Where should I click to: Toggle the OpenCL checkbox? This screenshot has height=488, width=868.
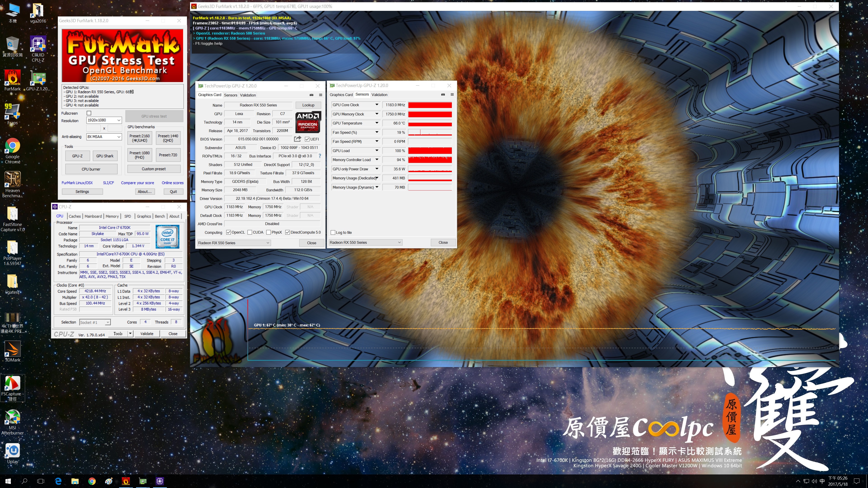pyautogui.click(x=229, y=232)
